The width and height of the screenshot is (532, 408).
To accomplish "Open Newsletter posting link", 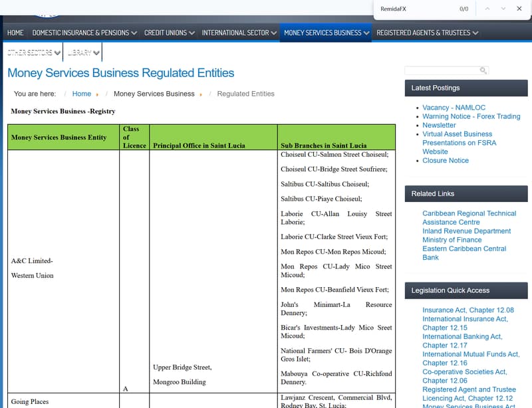I will [439, 125].
